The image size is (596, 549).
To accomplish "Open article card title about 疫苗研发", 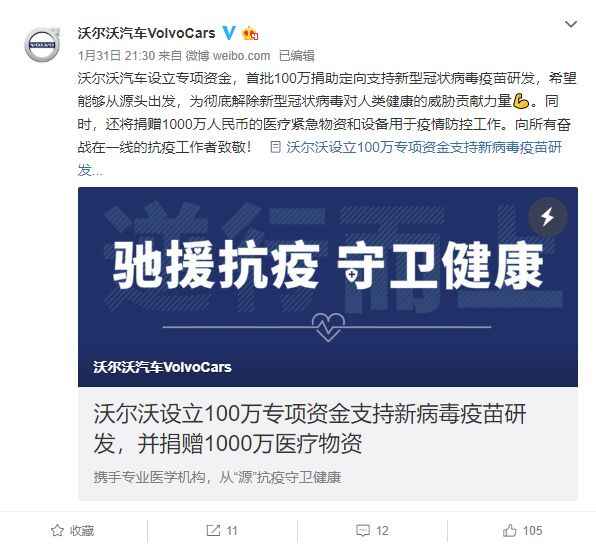I will pyautogui.click(x=310, y=428).
